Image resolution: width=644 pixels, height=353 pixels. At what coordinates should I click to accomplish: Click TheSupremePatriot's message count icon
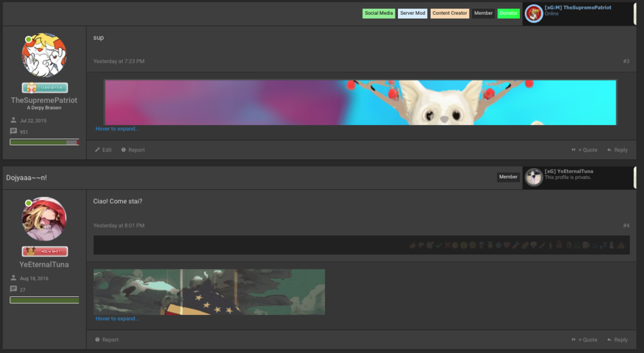pos(14,131)
